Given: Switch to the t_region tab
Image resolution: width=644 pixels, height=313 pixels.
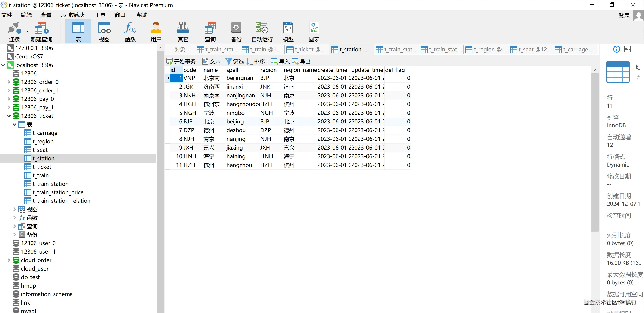Looking at the screenshot, I should 486,49.
